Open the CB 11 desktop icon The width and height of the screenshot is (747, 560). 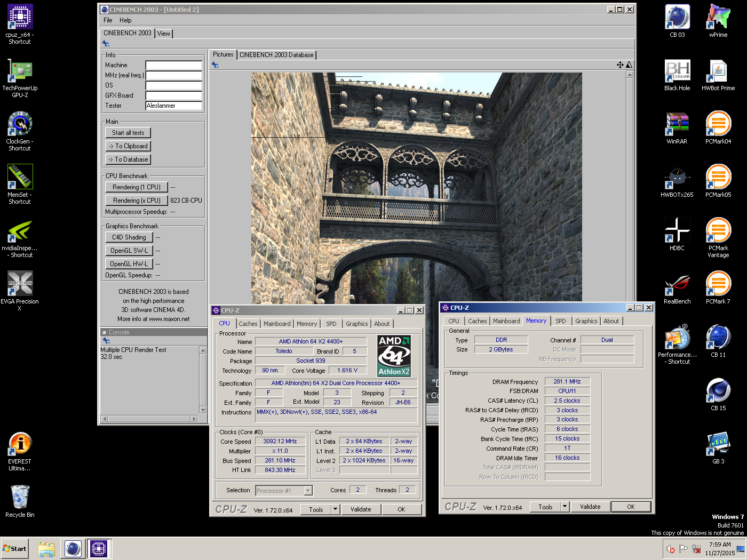718,341
